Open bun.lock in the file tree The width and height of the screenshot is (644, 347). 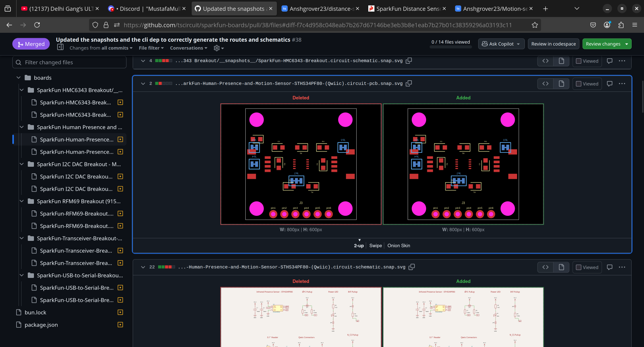tap(35, 312)
